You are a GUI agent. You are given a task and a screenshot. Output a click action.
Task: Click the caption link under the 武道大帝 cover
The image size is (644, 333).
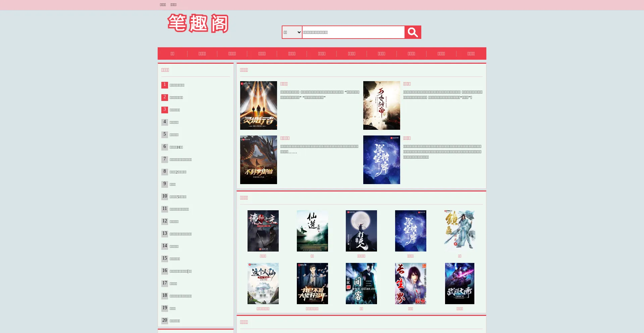[x=460, y=309]
